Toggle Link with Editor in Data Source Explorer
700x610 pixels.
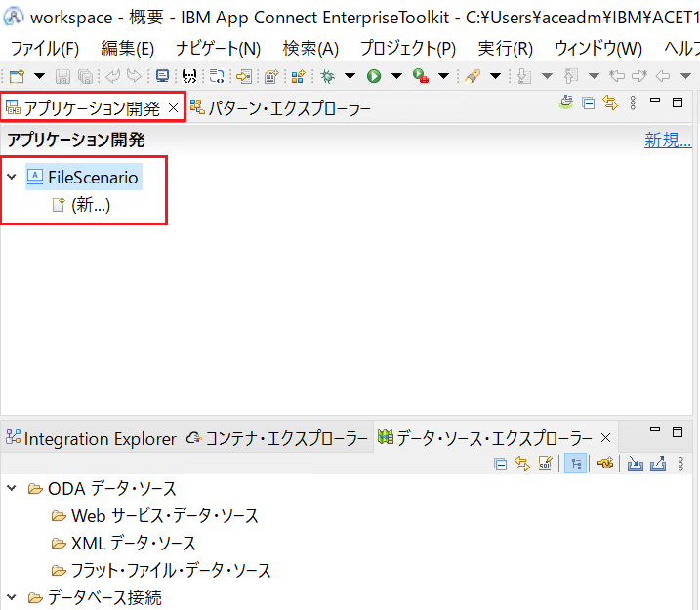(522, 464)
